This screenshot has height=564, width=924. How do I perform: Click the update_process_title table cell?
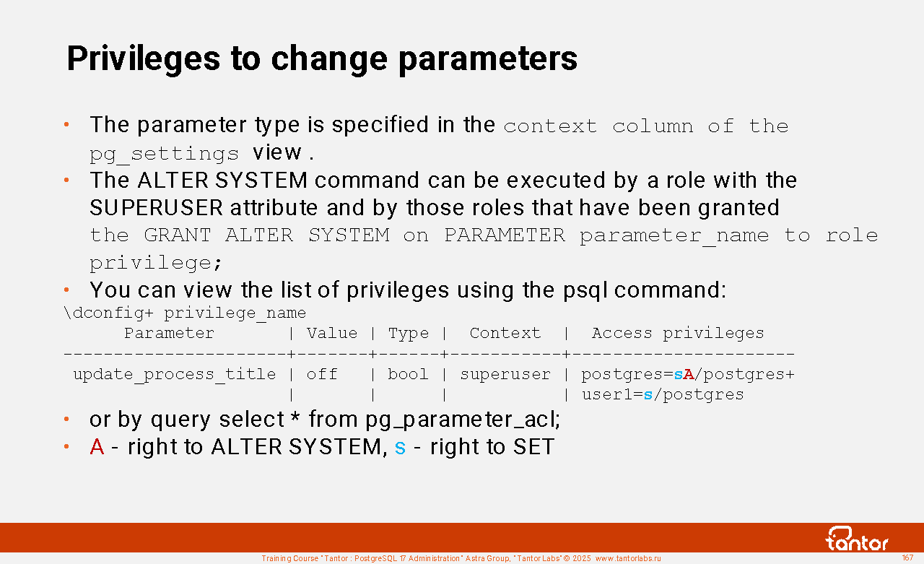174,374
